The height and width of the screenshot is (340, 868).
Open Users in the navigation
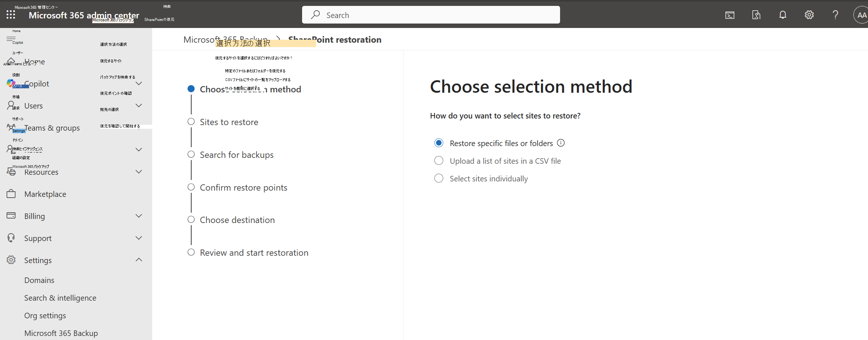[x=33, y=106]
